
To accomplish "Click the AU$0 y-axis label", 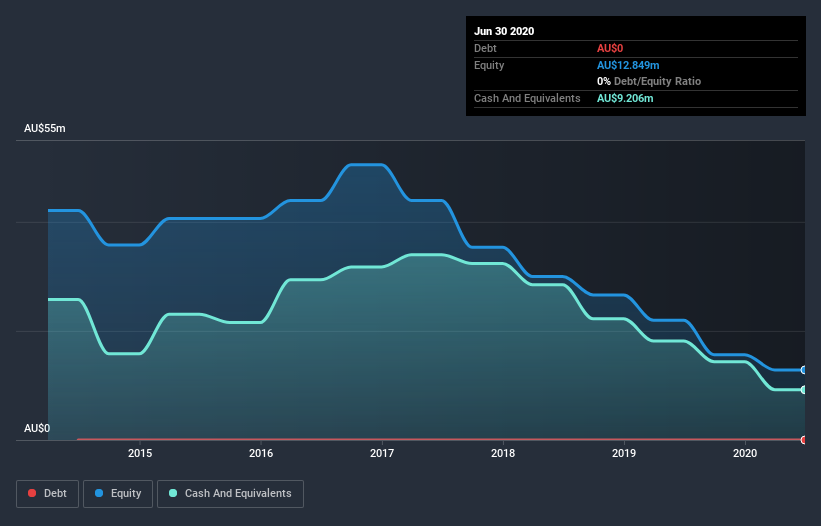I will point(37,428).
